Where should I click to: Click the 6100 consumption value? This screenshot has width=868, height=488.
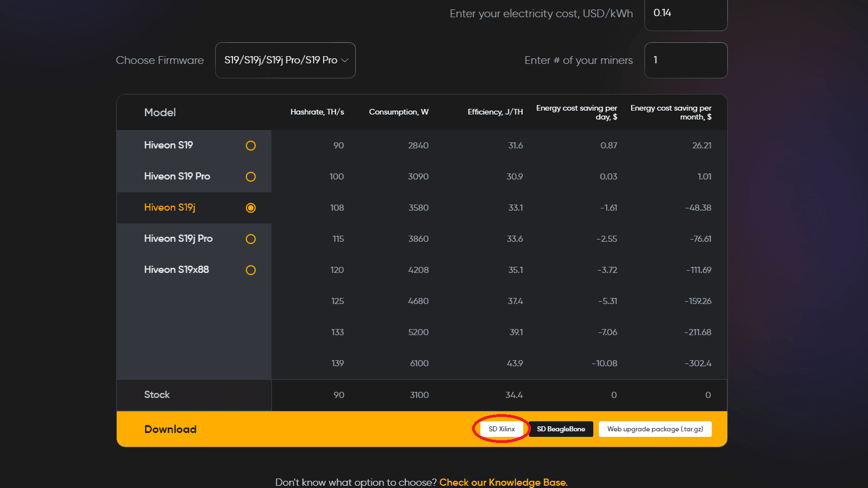pos(419,363)
